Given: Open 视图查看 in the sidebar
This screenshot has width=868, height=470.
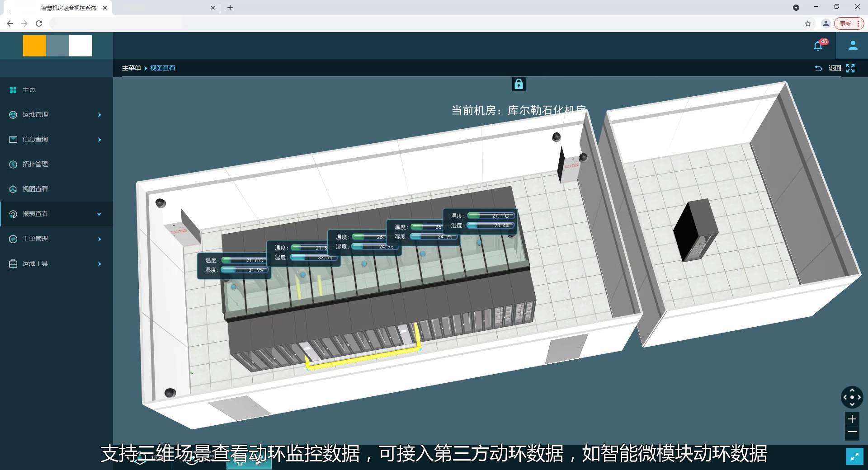Looking at the screenshot, I should [x=57, y=189].
